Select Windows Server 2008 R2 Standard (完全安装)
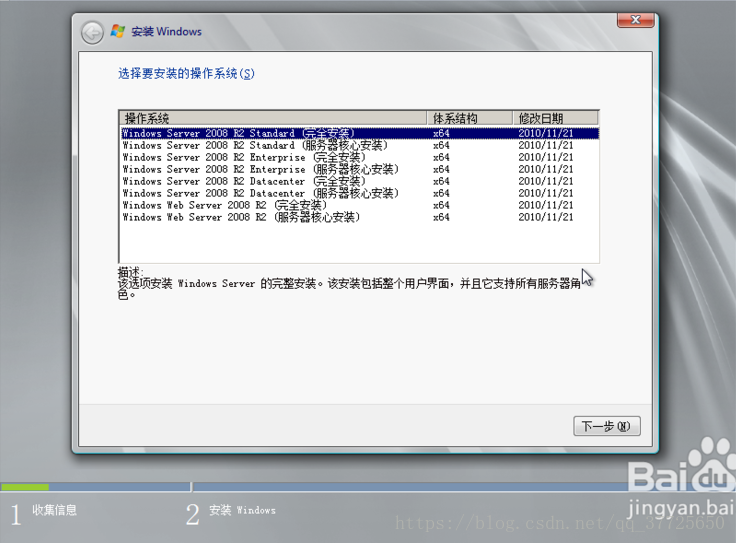Image resolution: width=736 pixels, height=543 pixels. 360,133
